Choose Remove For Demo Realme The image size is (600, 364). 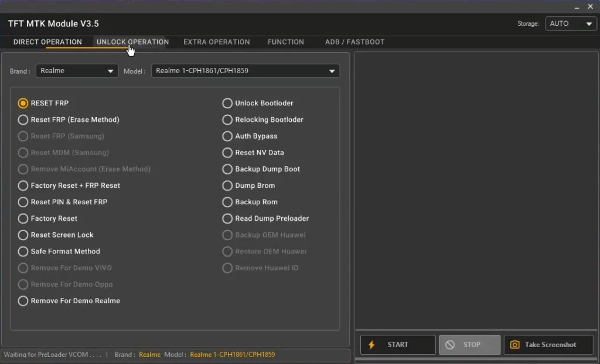pos(23,300)
